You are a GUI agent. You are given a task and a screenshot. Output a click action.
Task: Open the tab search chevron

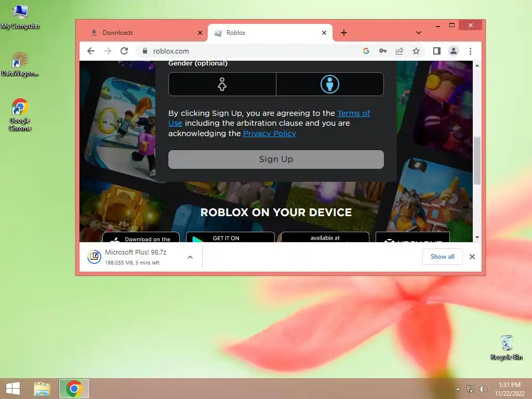(419, 33)
